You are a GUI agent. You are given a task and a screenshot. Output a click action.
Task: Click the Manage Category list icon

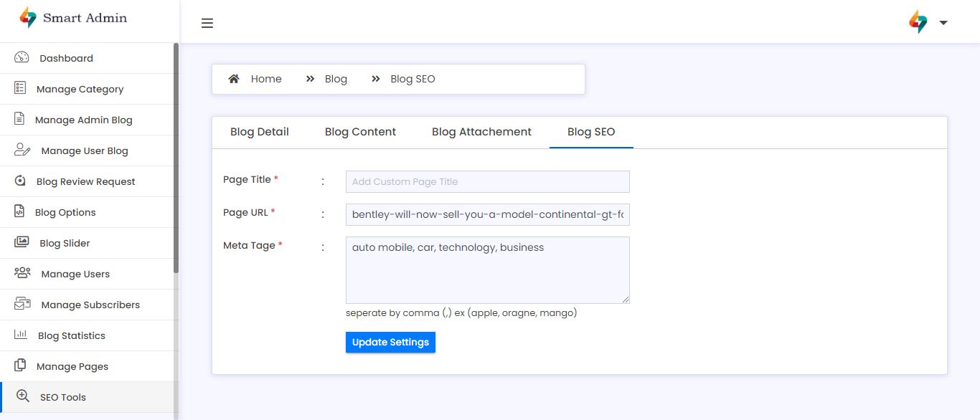[x=20, y=88]
